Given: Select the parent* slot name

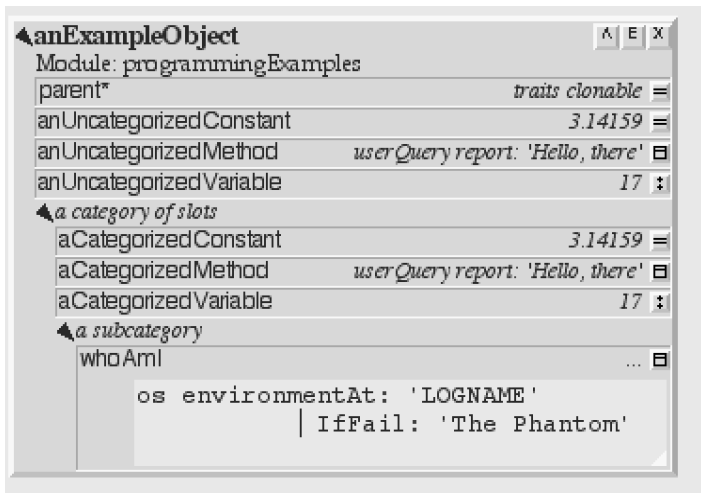Looking at the screenshot, I should [73, 90].
